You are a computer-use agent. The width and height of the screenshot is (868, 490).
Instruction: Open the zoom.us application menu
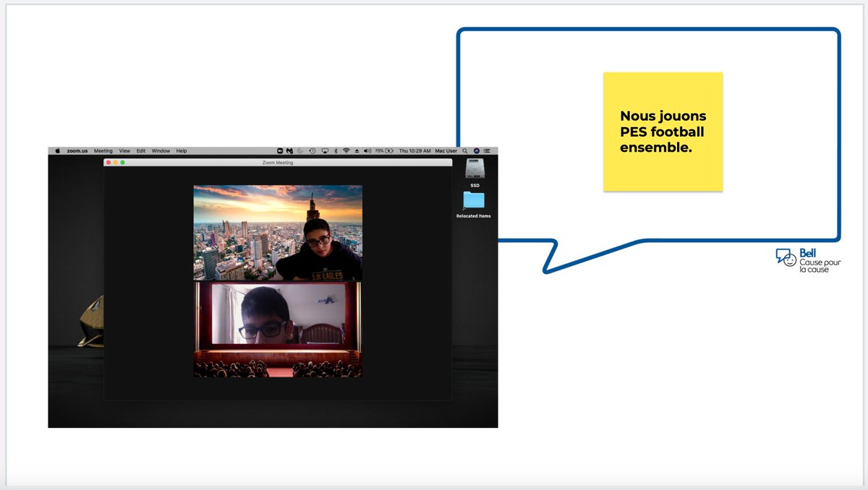[x=77, y=151]
